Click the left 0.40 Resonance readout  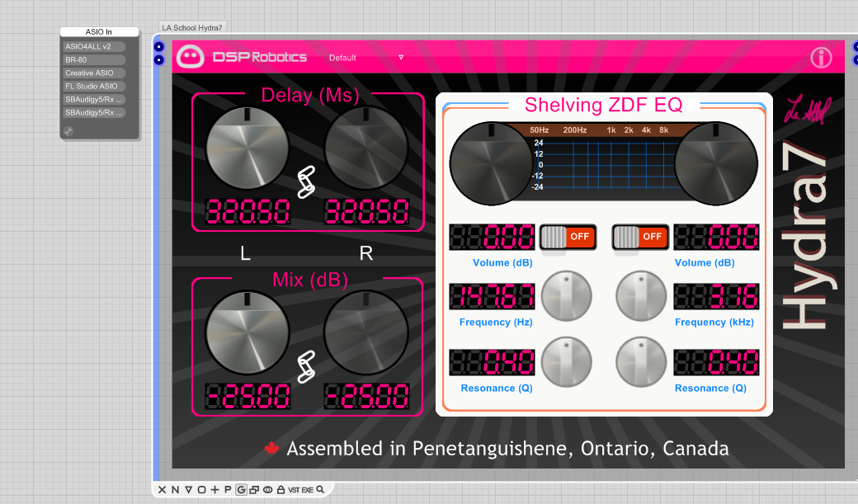[492, 362]
